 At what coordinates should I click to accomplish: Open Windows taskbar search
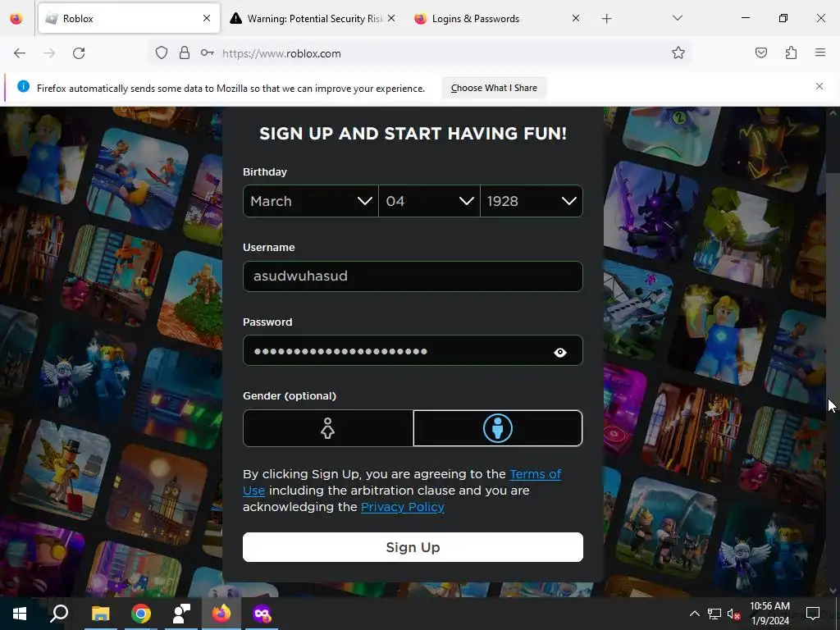59,614
